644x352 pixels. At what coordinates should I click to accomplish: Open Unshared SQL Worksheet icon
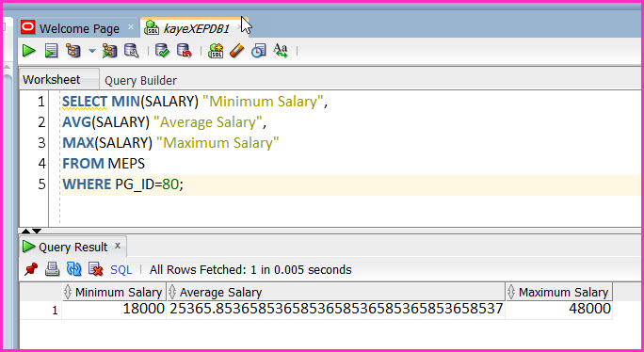[x=216, y=51]
